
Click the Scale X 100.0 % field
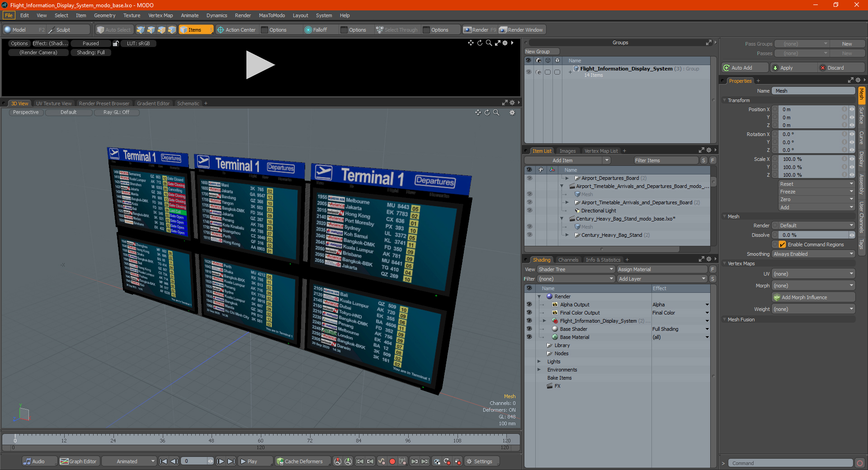pyautogui.click(x=812, y=159)
